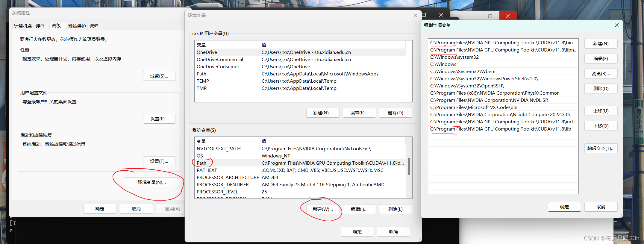Viewport: 644px width, 244px height.
Task: Select the System32\Wbem path entry
Action: point(503,71)
